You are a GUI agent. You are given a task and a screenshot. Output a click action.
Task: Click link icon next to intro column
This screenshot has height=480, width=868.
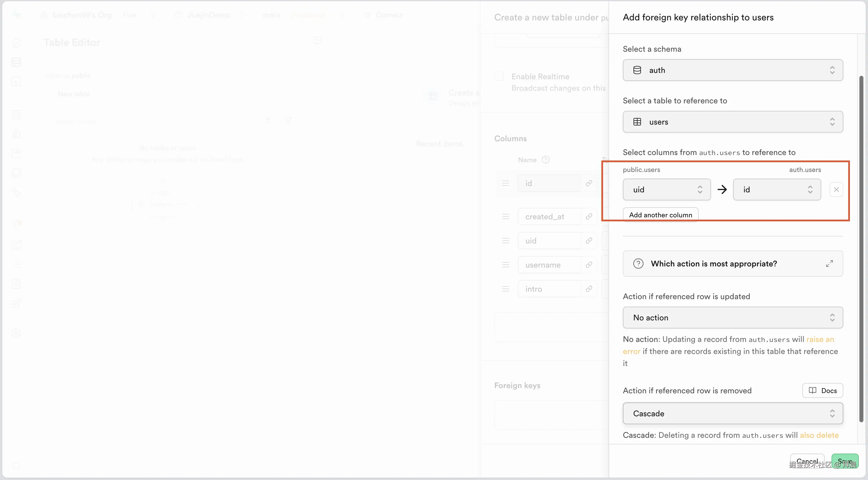point(589,289)
